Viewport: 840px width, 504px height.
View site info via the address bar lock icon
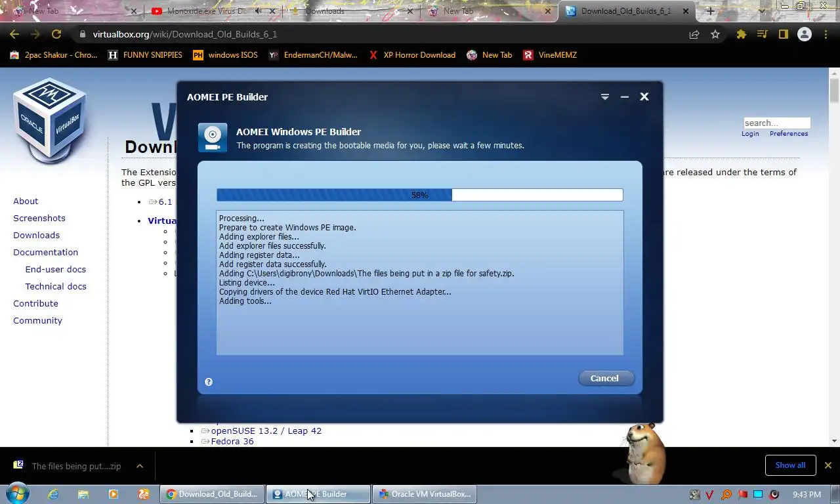82,34
